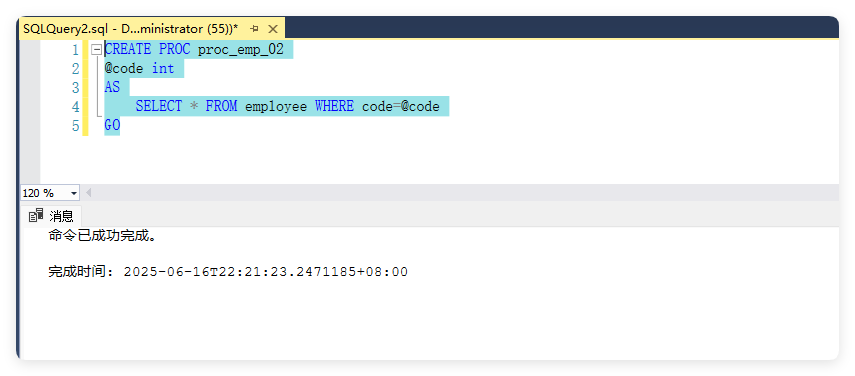Viewport: 855px width, 376px height.
Task: Click line number 3 in gutter
Action: 75,88
